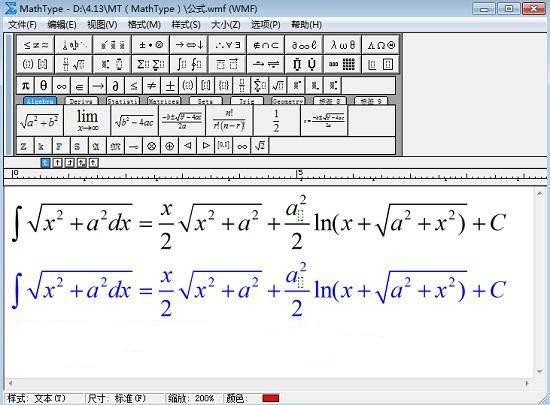Image resolution: width=550 pixels, height=405 pixels.
Task: Switch to the Statistics tab
Action: pyautogui.click(x=123, y=101)
